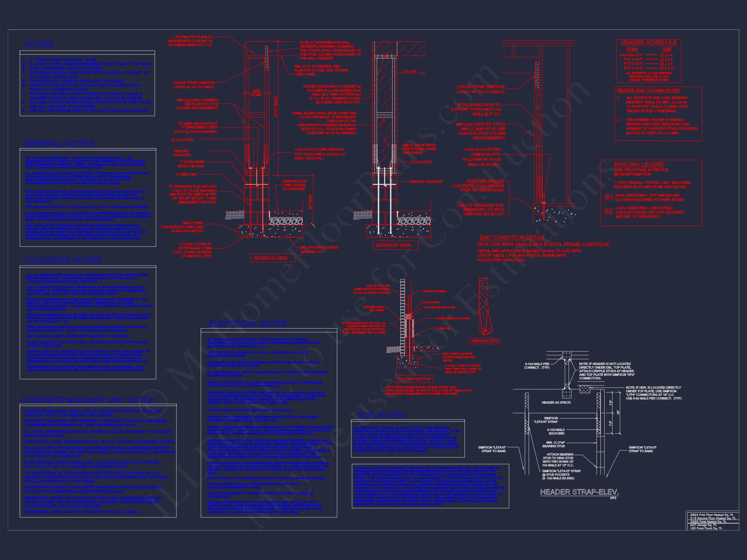Click the SIMPSON HTT5 label box
747x560 pixels.
(x=485, y=341)
